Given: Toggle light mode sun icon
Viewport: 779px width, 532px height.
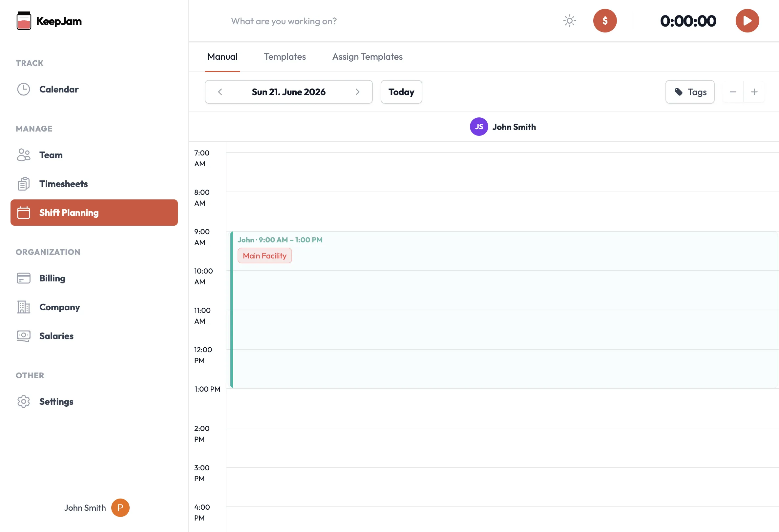Looking at the screenshot, I should coord(569,21).
